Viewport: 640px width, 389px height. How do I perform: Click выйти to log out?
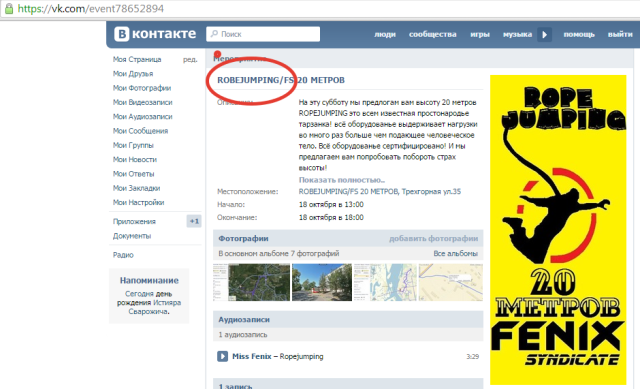pos(620,34)
